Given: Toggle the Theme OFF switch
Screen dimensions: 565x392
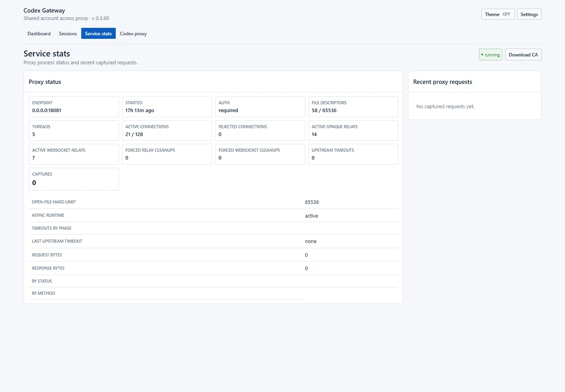Looking at the screenshot, I should coord(498,15).
